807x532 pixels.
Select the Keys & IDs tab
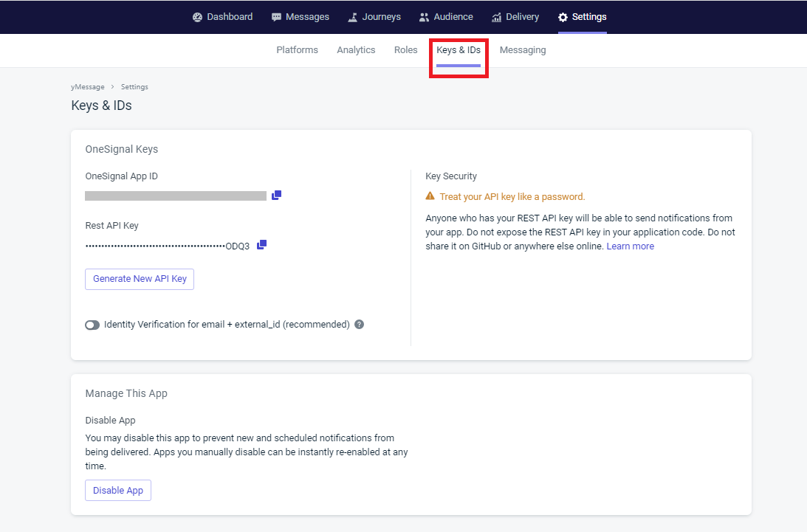tap(459, 50)
